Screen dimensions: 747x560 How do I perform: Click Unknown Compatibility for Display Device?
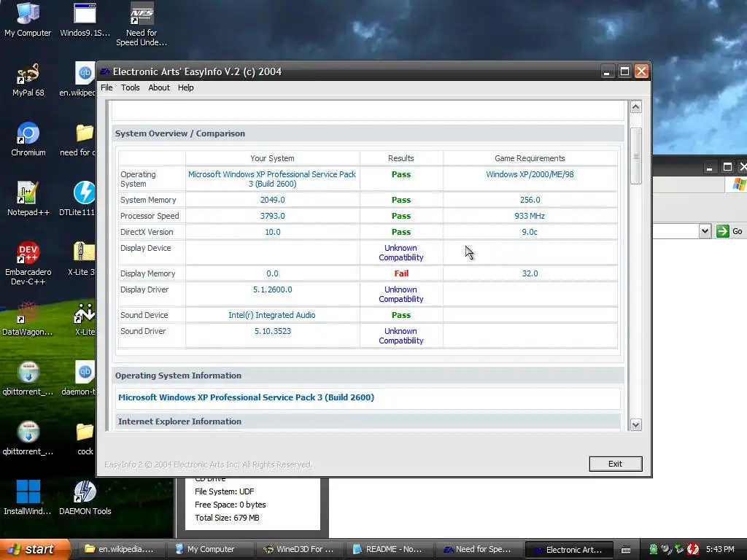click(x=401, y=253)
